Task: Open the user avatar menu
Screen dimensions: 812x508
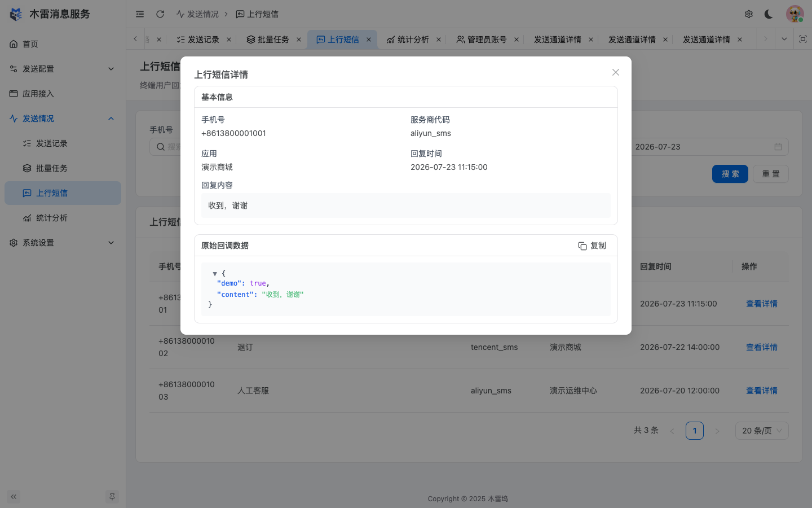Action: (x=795, y=14)
